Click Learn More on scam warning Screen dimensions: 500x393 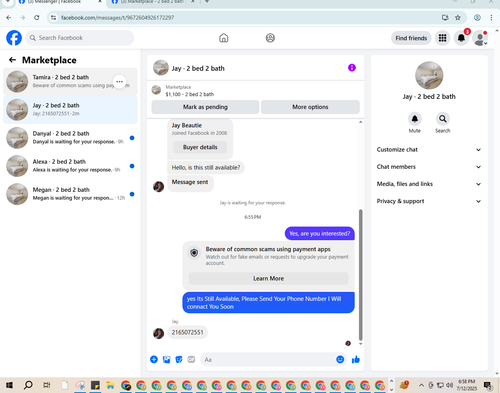click(x=268, y=278)
